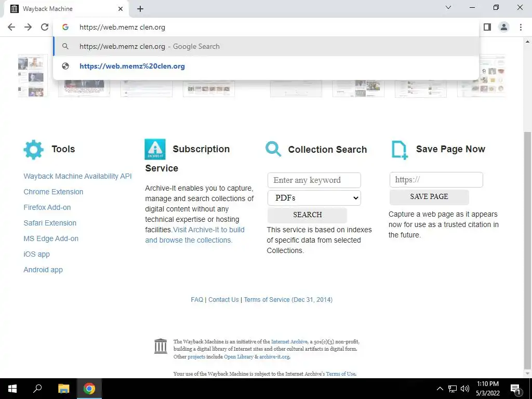This screenshot has width=532, height=399.
Task: Click the SEARCH button
Action: tap(308, 215)
